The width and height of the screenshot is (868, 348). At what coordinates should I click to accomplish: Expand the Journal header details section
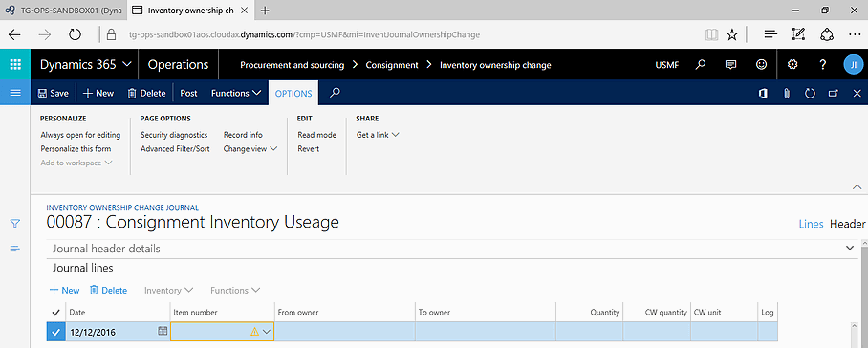(x=452, y=249)
